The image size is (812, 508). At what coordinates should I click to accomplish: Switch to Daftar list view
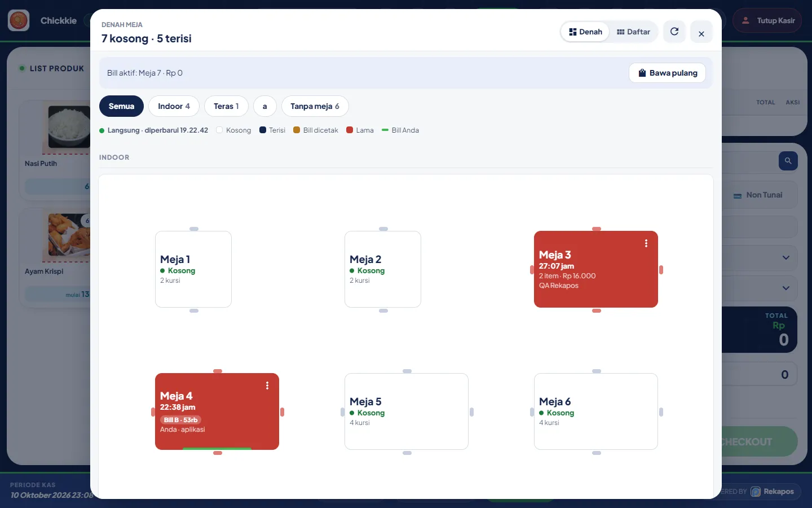pos(633,32)
